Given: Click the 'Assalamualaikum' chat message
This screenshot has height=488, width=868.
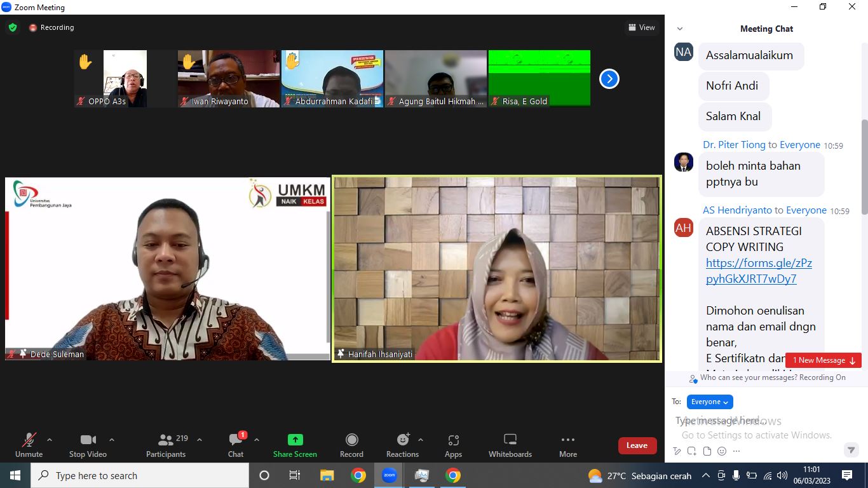Looking at the screenshot, I should click(751, 55).
